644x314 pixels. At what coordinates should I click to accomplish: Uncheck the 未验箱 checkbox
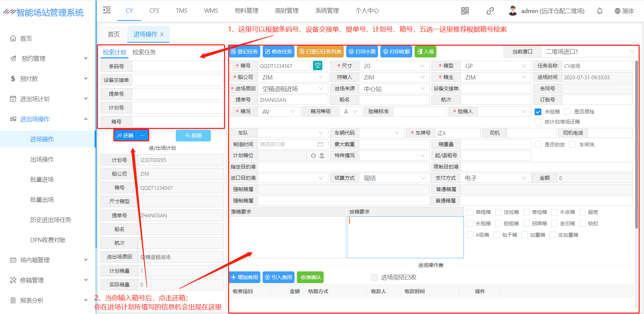pyautogui.click(x=538, y=112)
